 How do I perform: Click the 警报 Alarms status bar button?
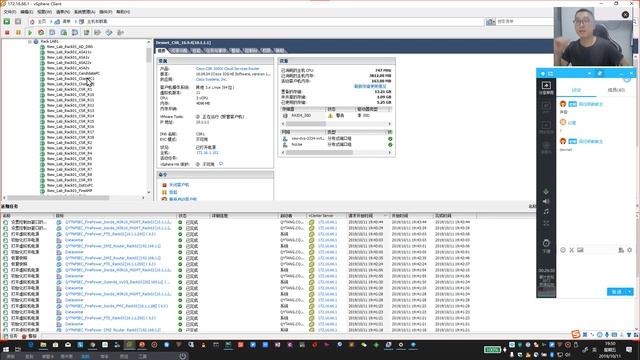(29, 336)
